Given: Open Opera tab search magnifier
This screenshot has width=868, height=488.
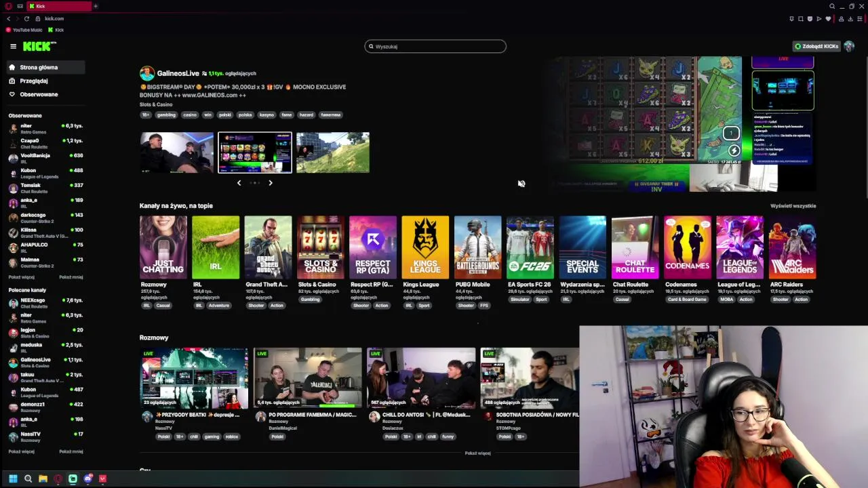Looking at the screenshot, I should (832, 6).
